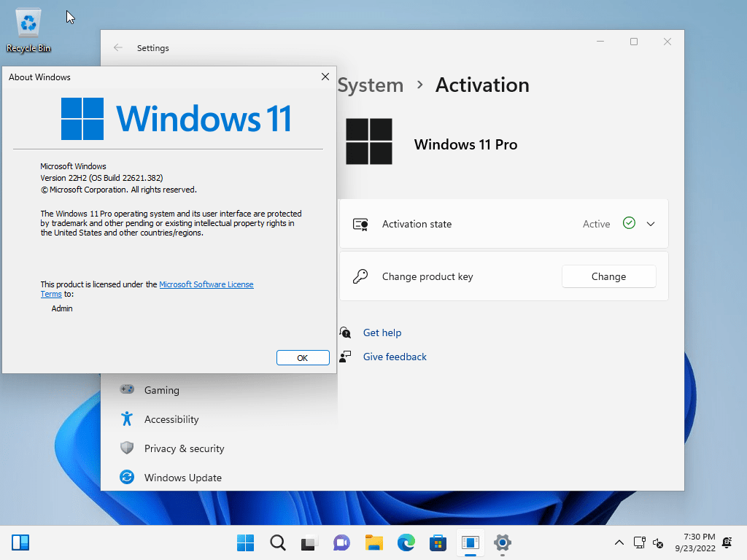Open the Chat app on taskbar
The height and width of the screenshot is (560, 747).
click(341, 542)
